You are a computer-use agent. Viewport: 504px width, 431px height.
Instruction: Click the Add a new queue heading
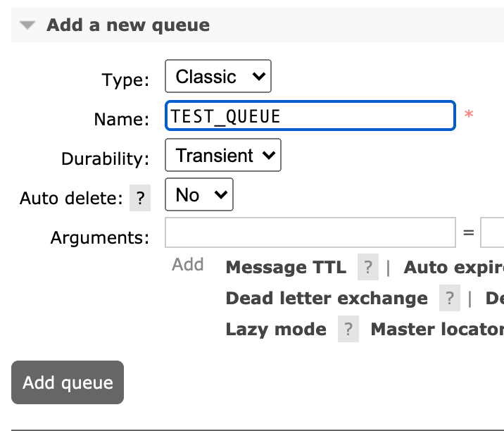(128, 26)
